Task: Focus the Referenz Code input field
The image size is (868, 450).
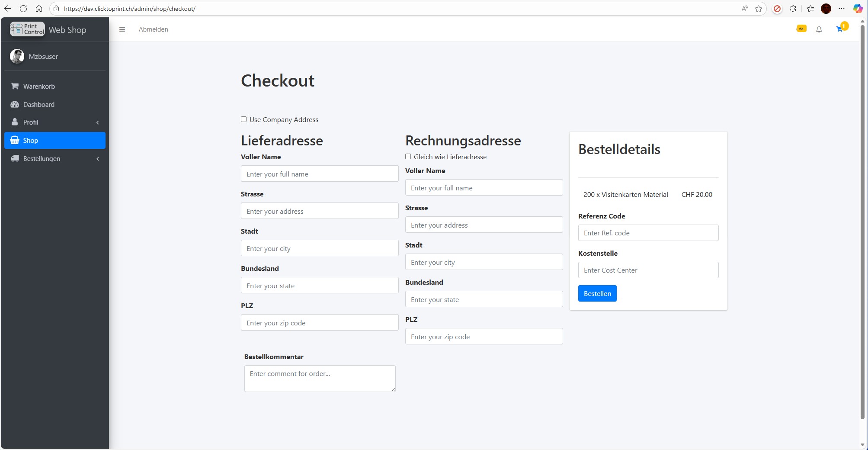Action: tap(648, 233)
